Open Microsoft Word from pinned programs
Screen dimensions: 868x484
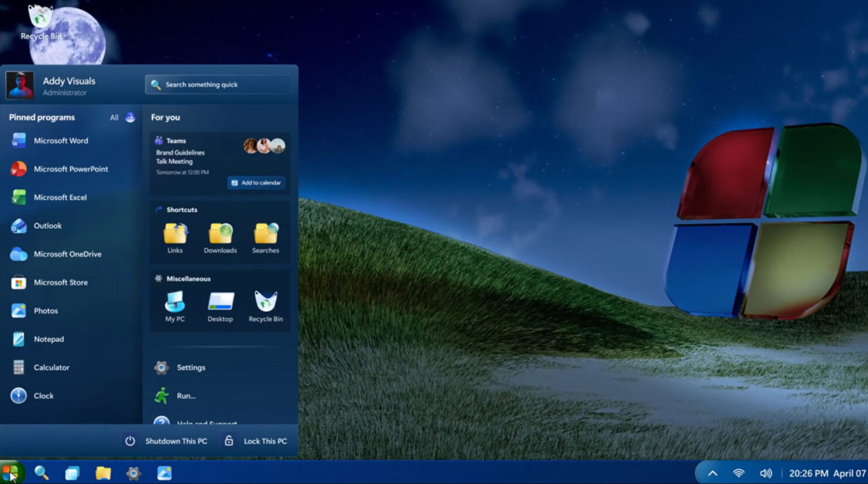60,140
